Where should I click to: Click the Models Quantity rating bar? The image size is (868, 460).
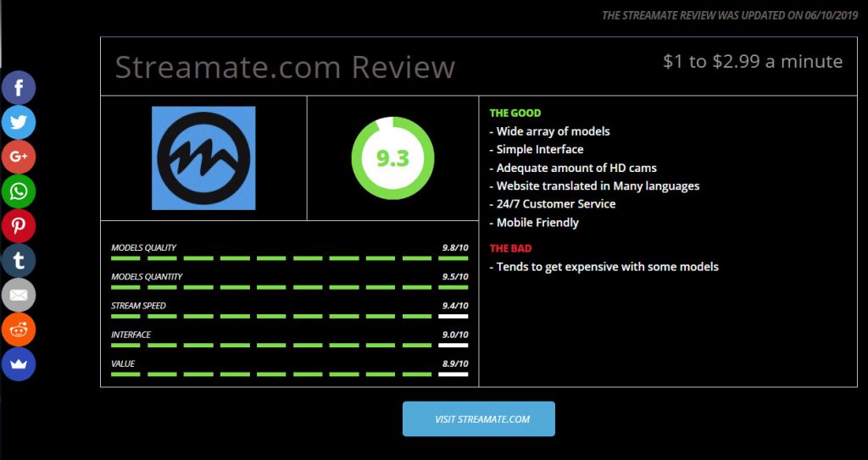(289, 286)
